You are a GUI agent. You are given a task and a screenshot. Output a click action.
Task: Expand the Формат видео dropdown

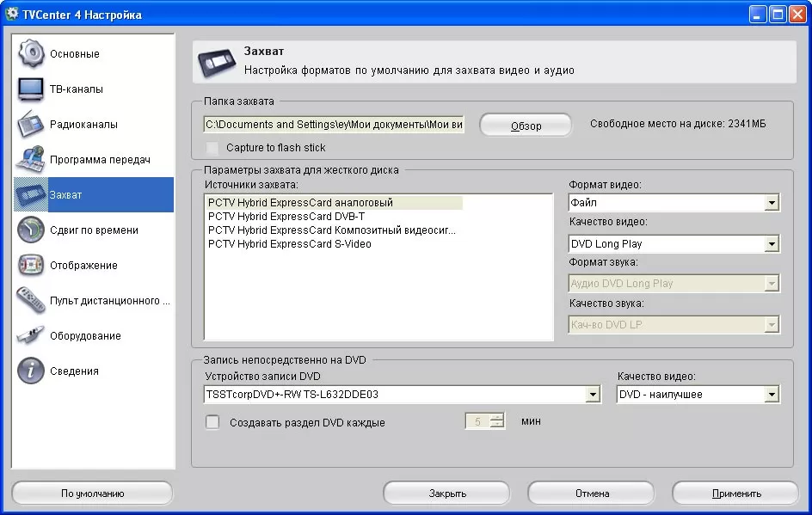[772, 204]
